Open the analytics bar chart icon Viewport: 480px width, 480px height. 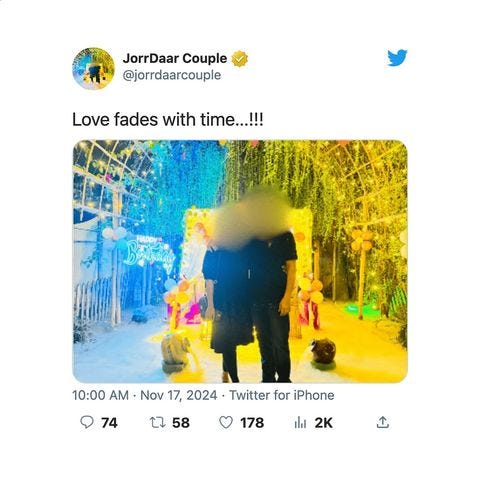(300, 423)
